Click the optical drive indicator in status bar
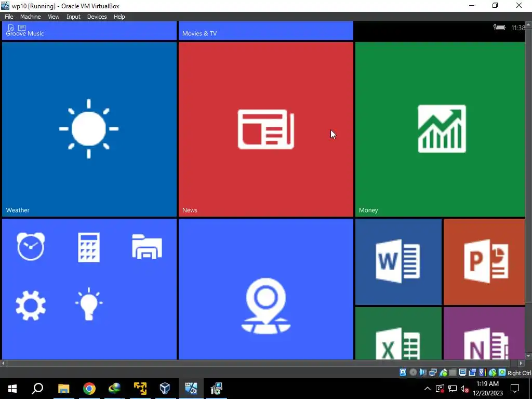The width and height of the screenshot is (532, 399). (x=413, y=373)
